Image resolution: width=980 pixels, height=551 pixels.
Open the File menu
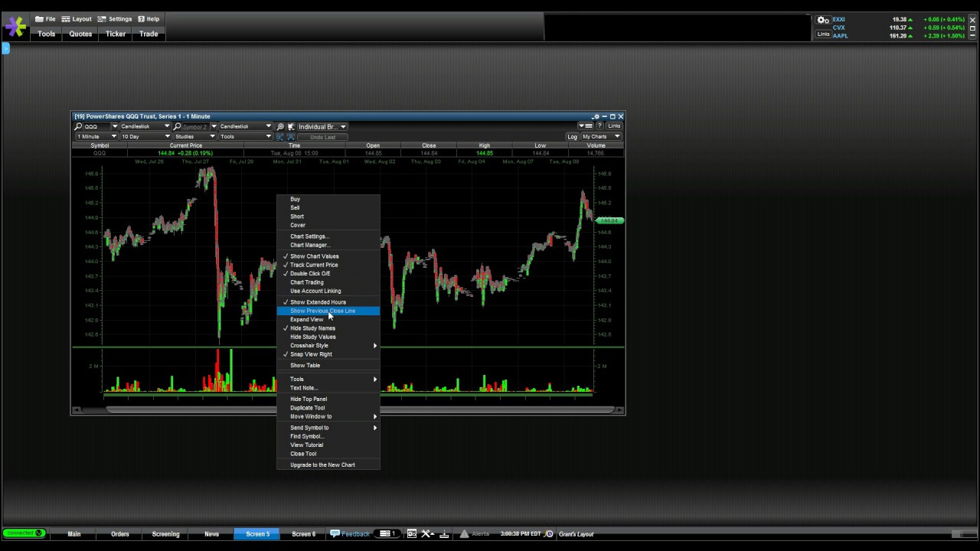(x=45, y=19)
